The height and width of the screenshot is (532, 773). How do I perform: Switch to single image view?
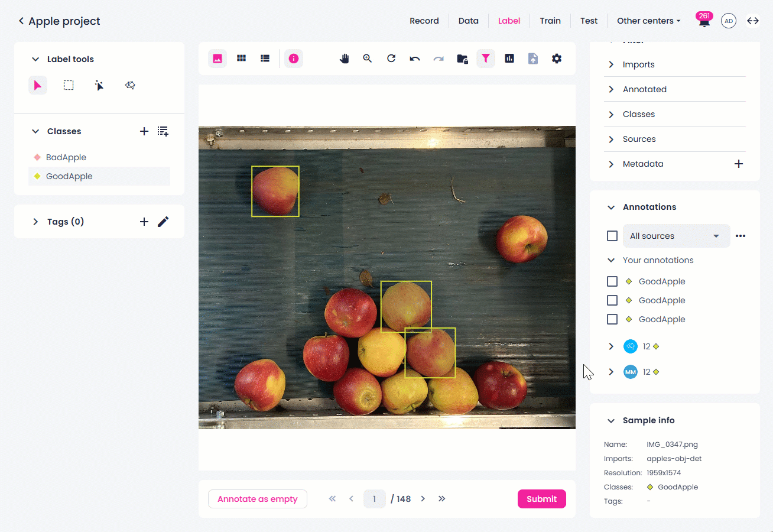[x=217, y=59]
